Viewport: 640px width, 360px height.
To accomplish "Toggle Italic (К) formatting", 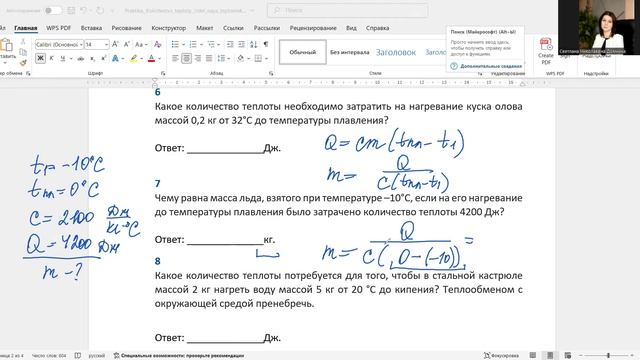I will [52, 58].
